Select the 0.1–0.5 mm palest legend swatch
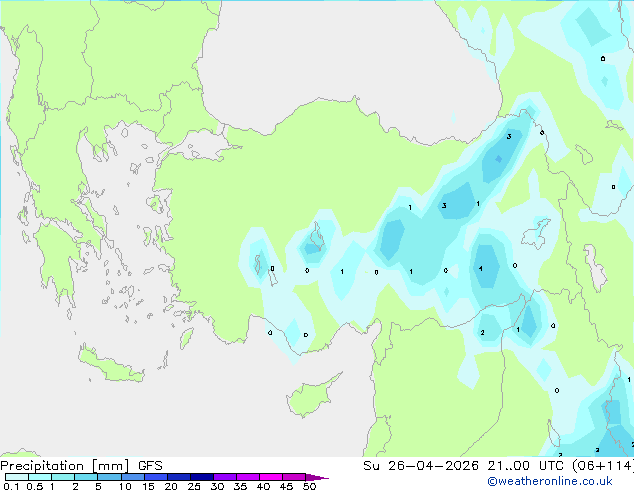634x490 pixels. (x=17, y=477)
